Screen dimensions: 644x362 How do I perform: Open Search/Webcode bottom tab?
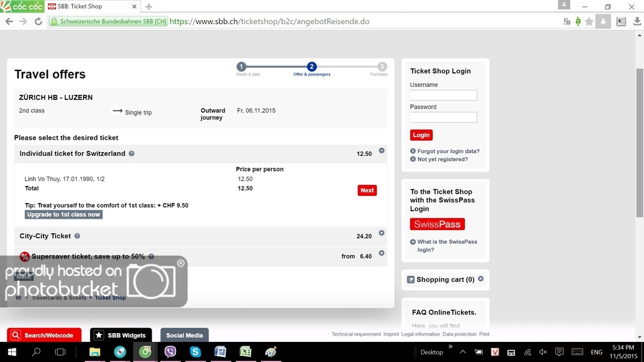[x=44, y=336]
